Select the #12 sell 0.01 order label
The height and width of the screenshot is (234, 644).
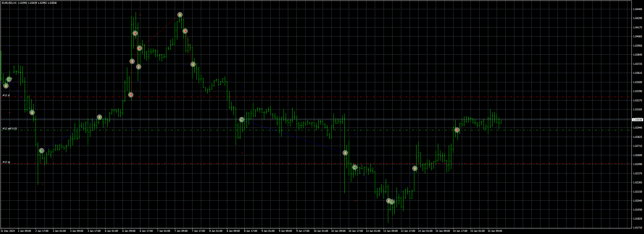point(10,129)
